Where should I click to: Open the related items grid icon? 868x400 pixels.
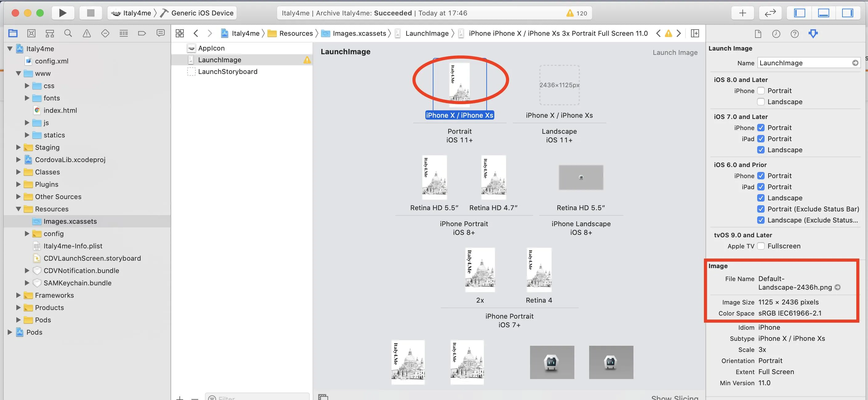179,33
